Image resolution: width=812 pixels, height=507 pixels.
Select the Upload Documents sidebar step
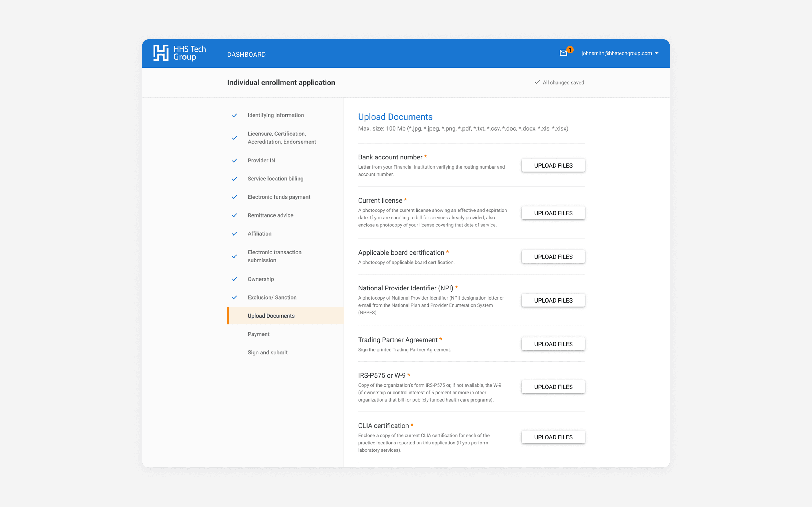click(271, 316)
